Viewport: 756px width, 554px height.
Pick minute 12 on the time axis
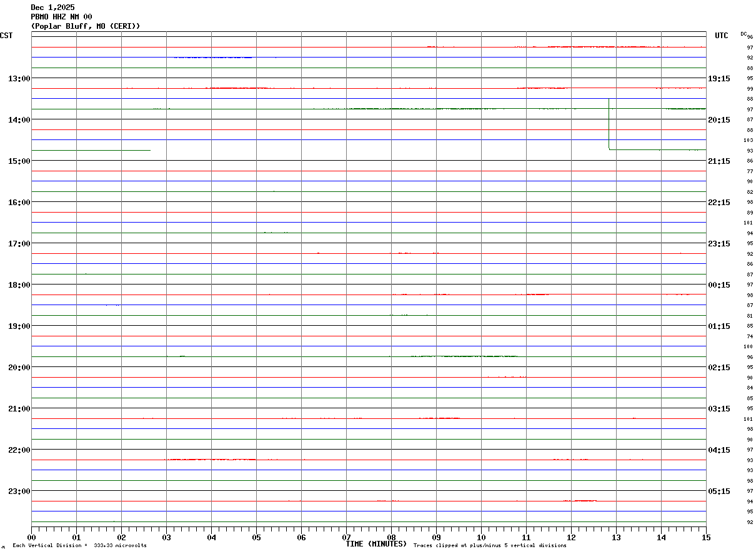(x=571, y=537)
